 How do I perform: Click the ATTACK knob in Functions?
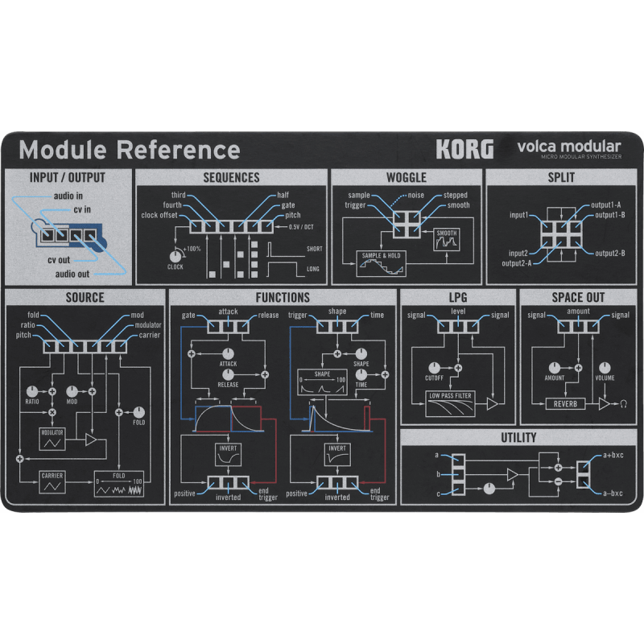pos(228,353)
